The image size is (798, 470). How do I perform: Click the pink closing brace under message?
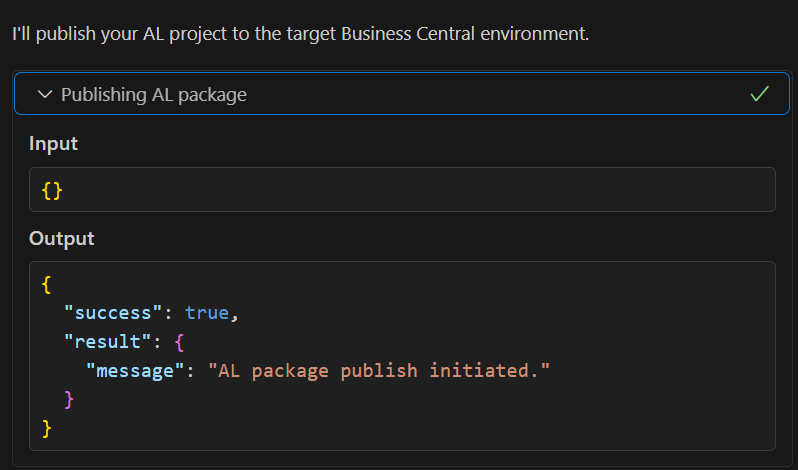(69, 400)
